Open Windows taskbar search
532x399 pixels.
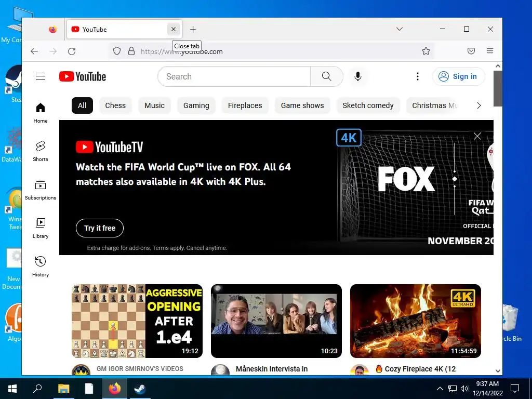click(x=37, y=389)
